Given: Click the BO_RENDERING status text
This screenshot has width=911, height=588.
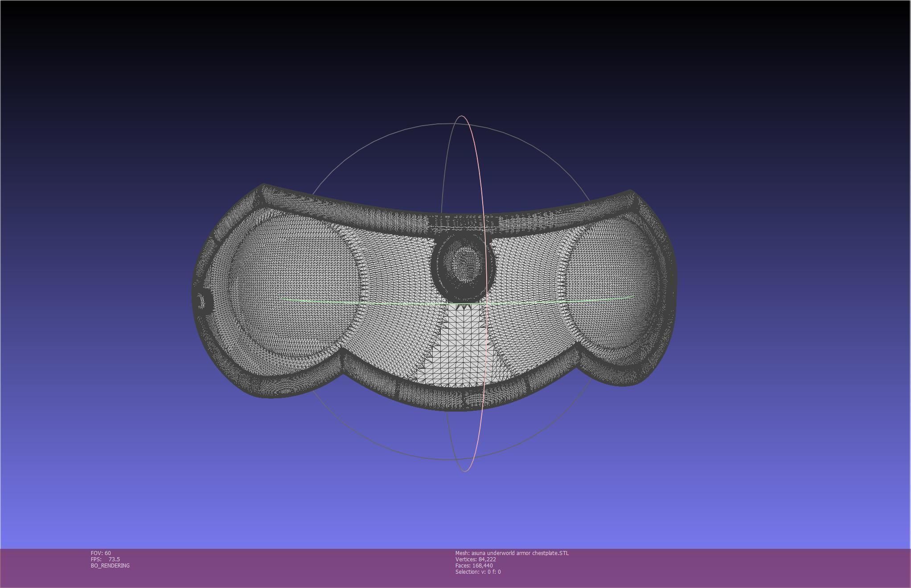Looking at the screenshot, I should 110,566.
